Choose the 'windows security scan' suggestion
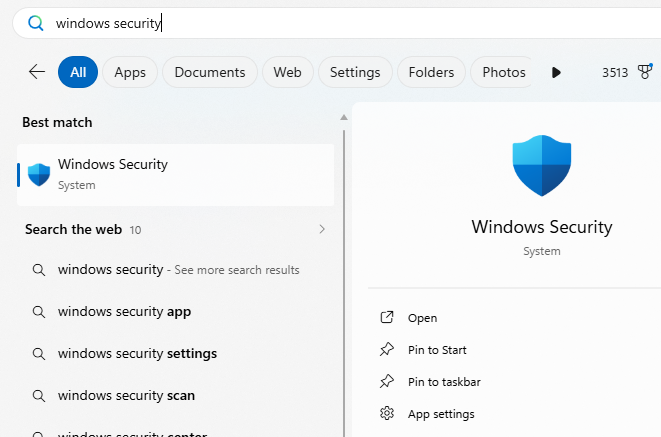Screen dimensions: 661x437 (x=126, y=395)
